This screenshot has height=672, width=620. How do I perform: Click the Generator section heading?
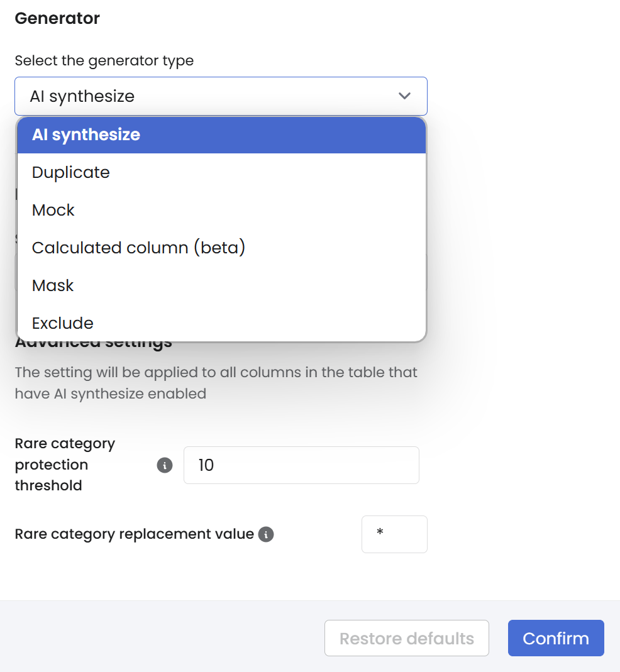[x=57, y=18]
